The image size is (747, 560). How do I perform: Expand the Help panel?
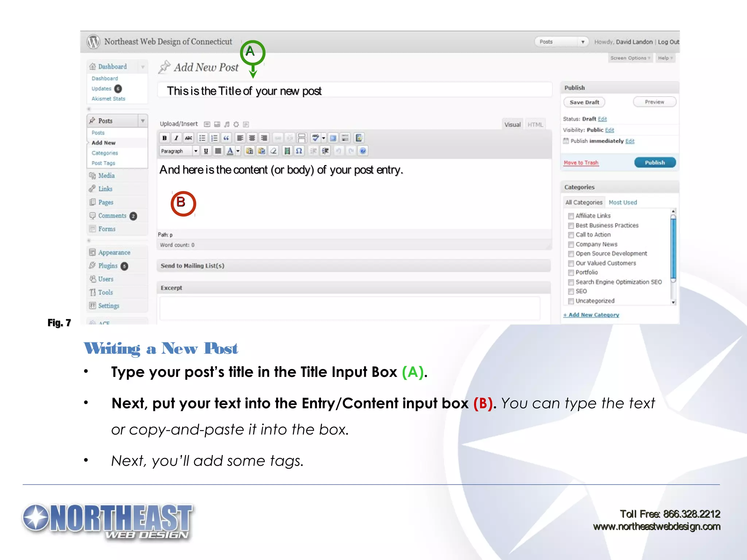665,58
